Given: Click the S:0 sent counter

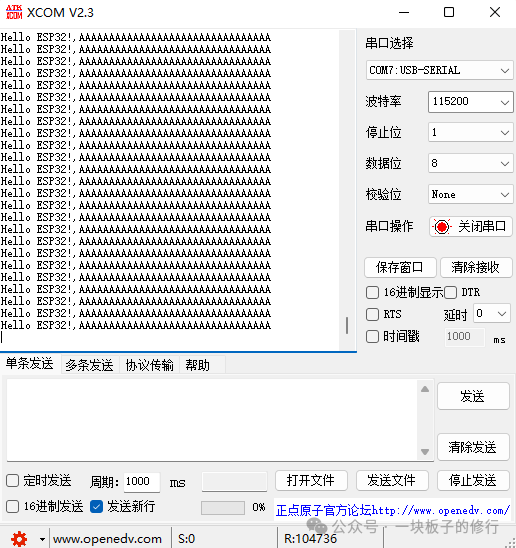Looking at the screenshot, I should (186, 539).
